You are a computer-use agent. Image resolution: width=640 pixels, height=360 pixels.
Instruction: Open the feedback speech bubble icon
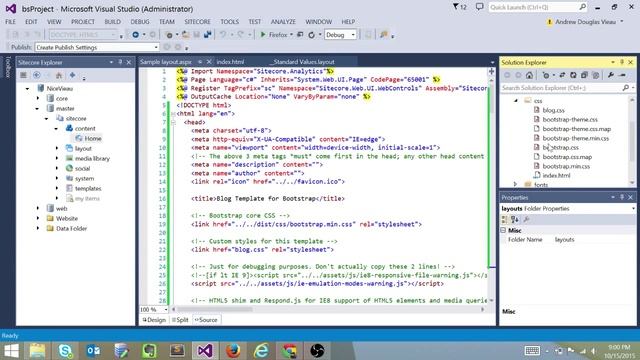[x=480, y=7]
